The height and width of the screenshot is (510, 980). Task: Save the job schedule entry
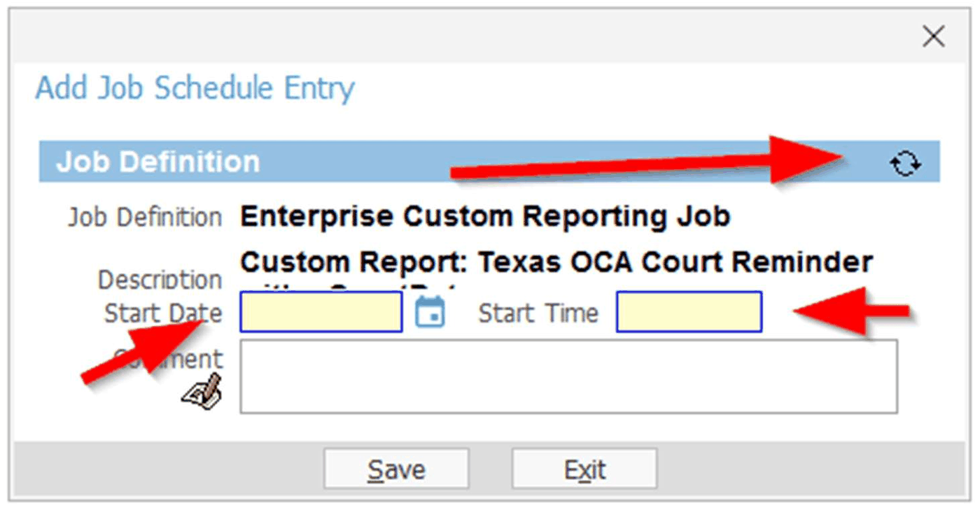coord(396,469)
